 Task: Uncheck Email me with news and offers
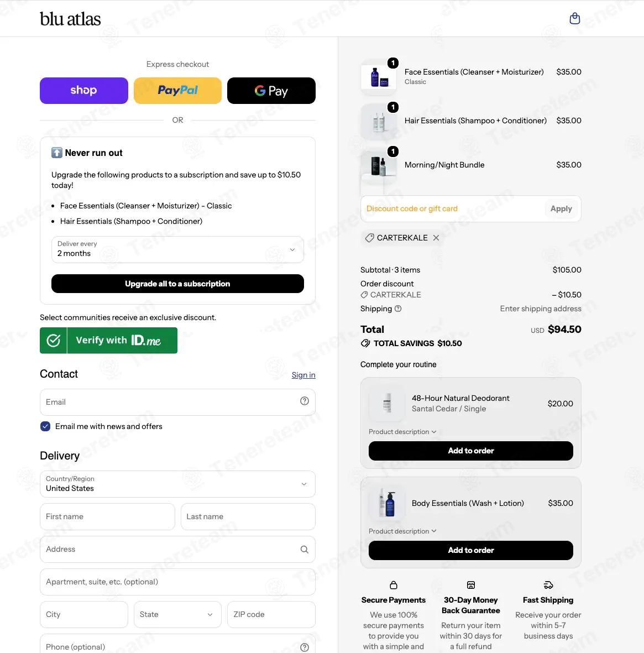coord(45,426)
